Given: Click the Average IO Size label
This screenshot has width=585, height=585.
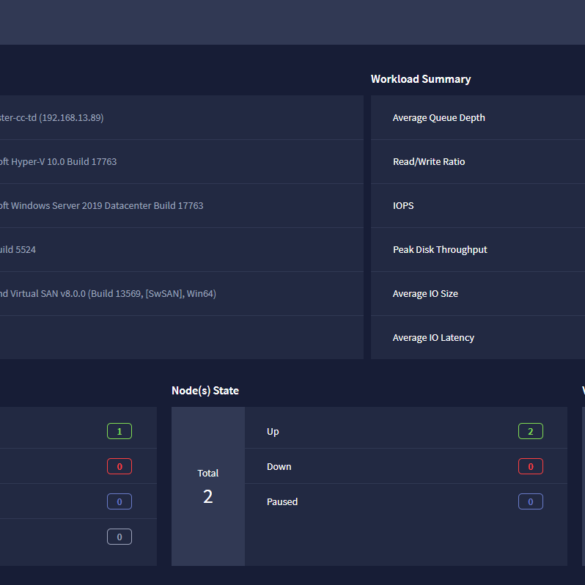Looking at the screenshot, I should tap(425, 294).
